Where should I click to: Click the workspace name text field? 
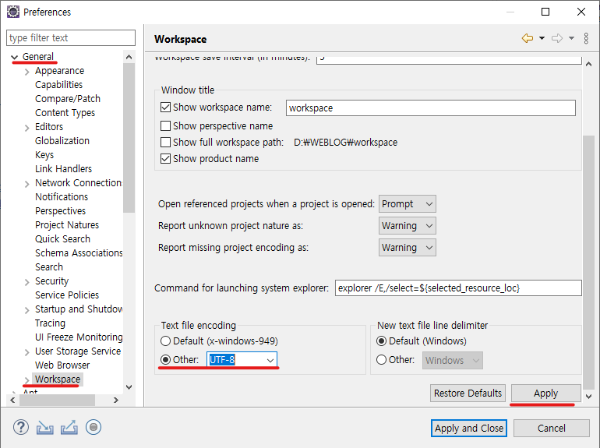coord(431,108)
